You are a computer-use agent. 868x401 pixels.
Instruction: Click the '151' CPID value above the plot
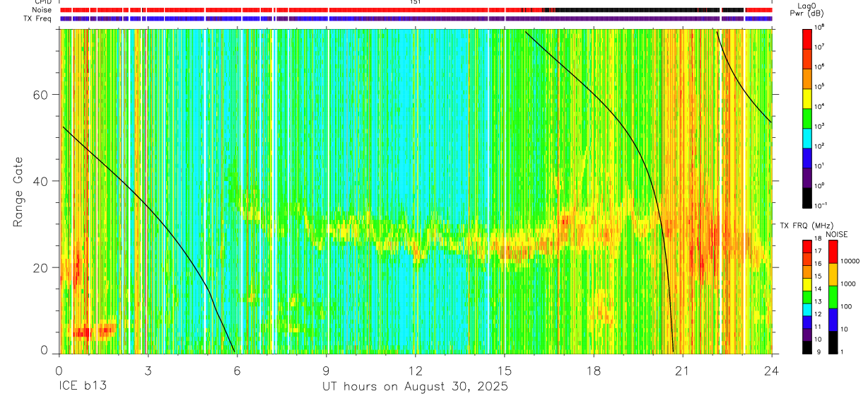pos(416,2)
